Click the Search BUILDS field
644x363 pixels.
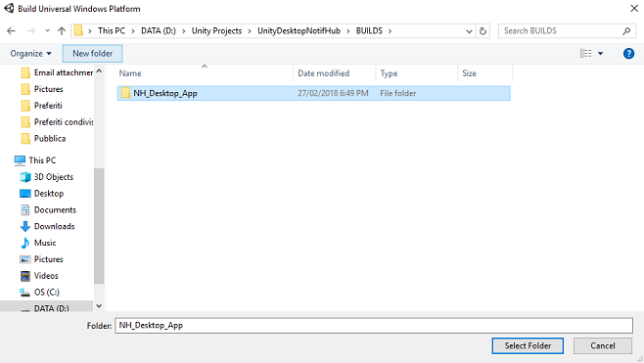coord(567,30)
